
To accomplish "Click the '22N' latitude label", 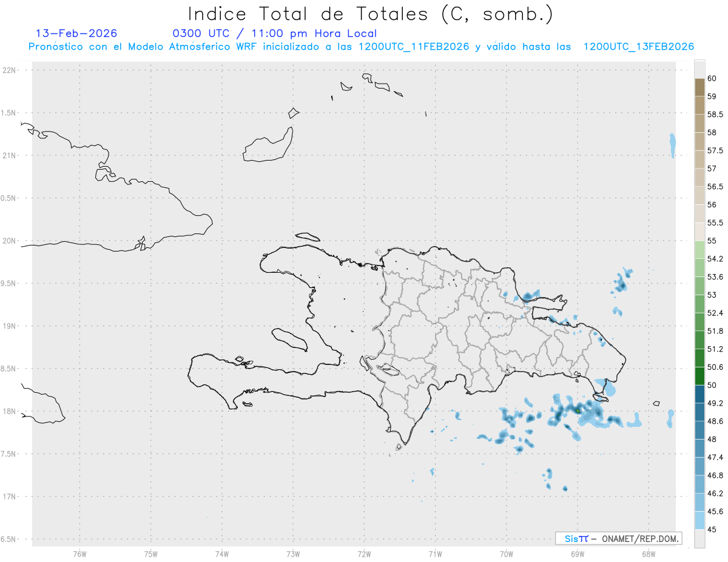I will coord(10,70).
